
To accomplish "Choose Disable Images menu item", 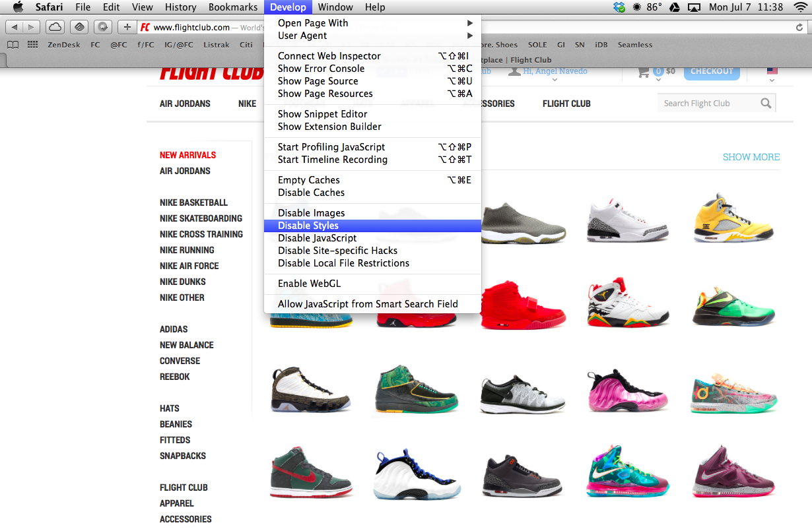I will coord(372,213).
